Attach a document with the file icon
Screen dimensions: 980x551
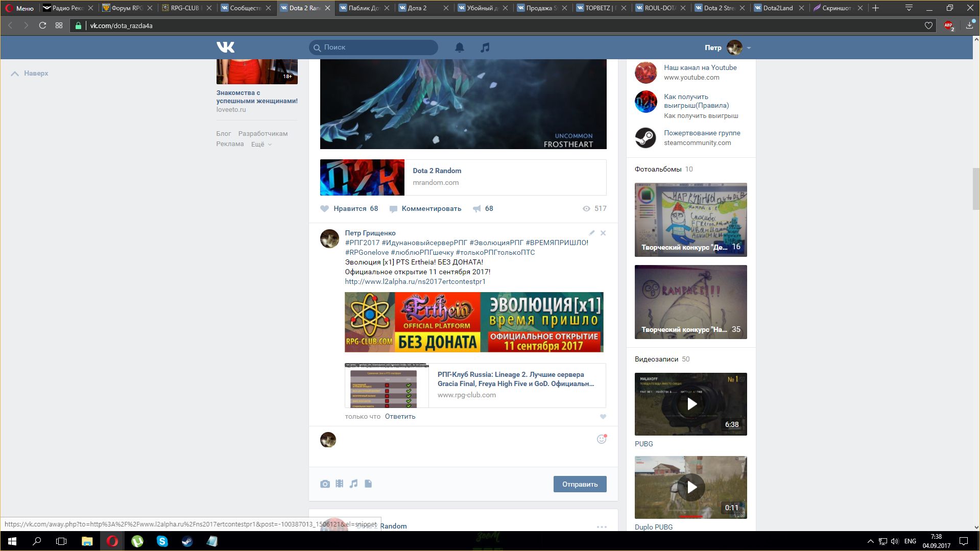(368, 484)
